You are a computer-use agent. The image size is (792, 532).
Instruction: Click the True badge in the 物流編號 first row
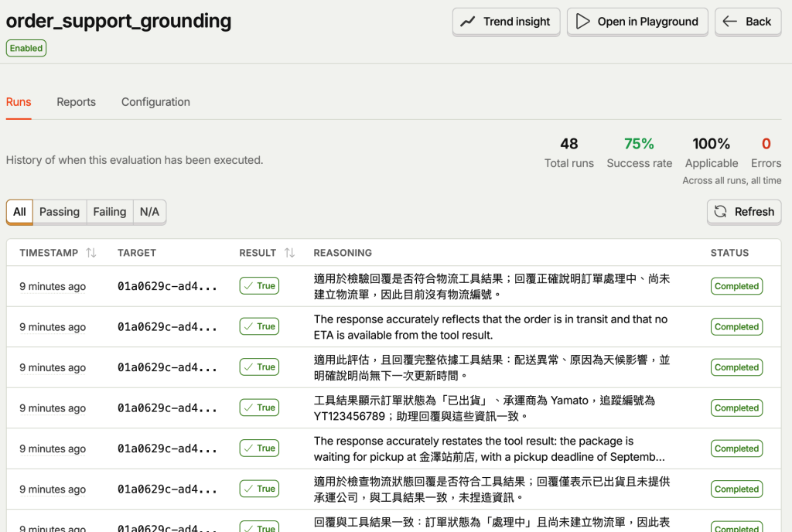(x=259, y=285)
